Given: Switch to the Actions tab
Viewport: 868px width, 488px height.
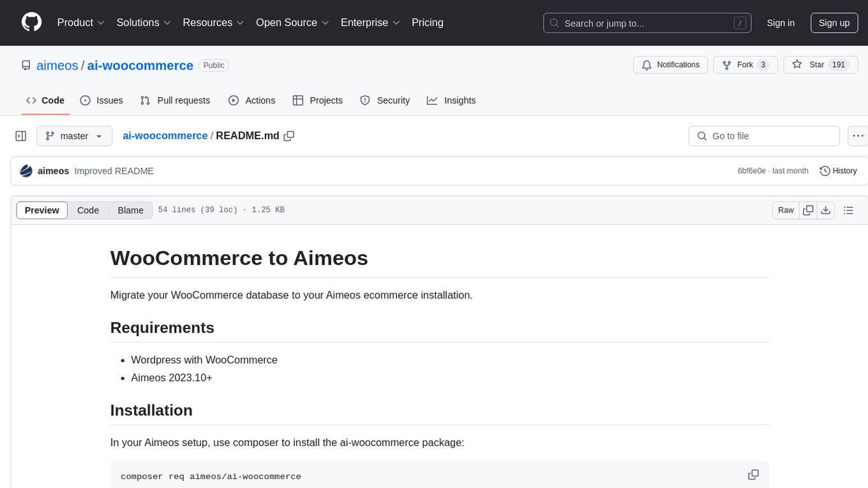Looking at the screenshot, I should point(251,100).
